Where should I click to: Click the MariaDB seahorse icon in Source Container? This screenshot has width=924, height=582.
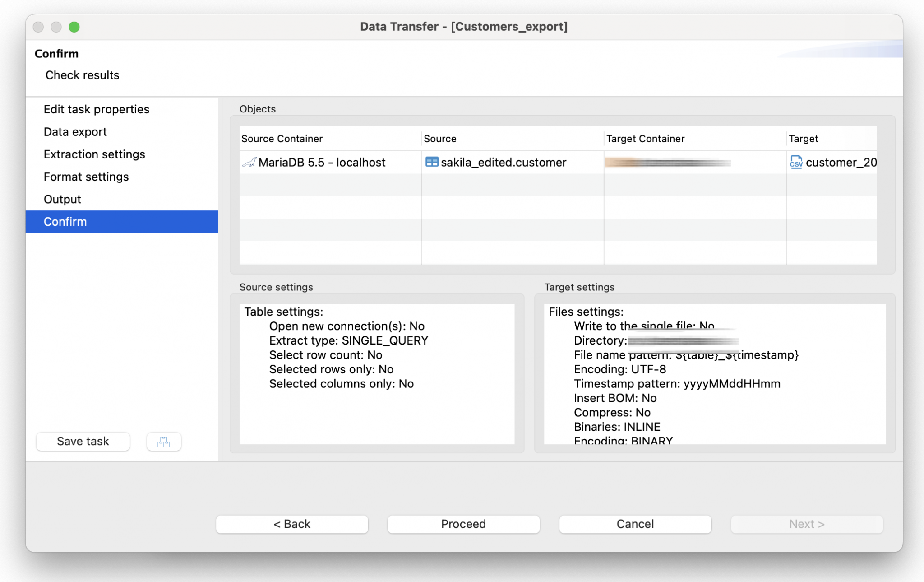pyautogui.click(x=249, y=163)
